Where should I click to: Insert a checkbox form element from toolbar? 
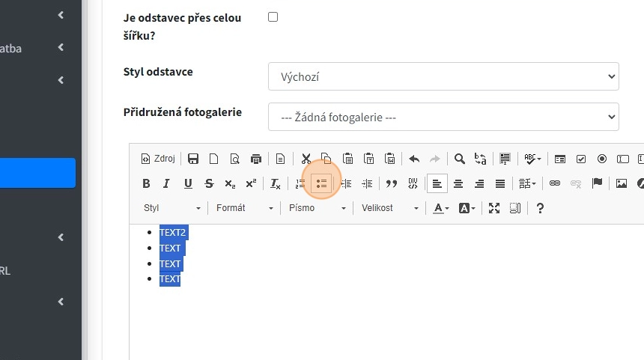(x=581, y=159)
